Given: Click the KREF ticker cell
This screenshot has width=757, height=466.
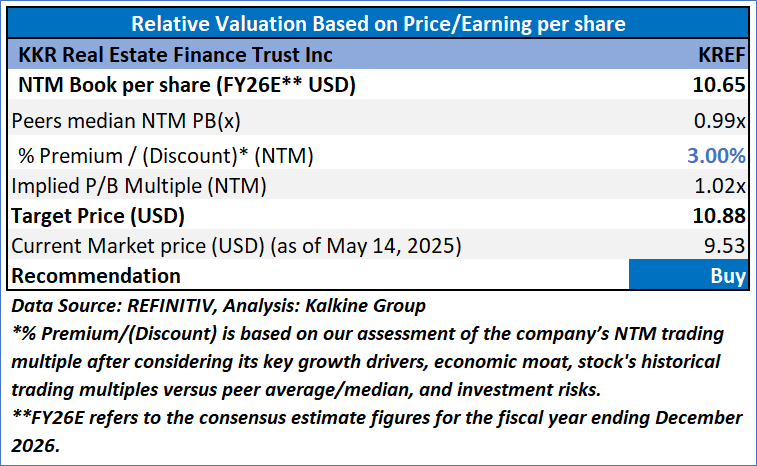Looking at the screenshot, I should click(722, 54).
